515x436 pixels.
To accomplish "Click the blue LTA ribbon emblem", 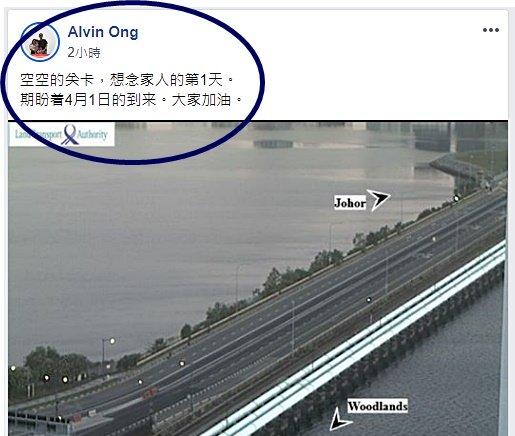I will tap(70, 134).
